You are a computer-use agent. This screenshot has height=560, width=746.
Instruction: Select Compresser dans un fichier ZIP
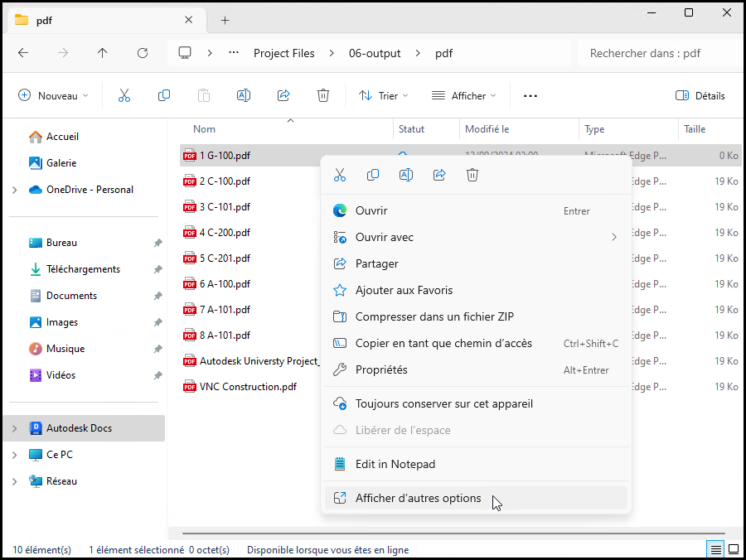[x=476, y=316]
